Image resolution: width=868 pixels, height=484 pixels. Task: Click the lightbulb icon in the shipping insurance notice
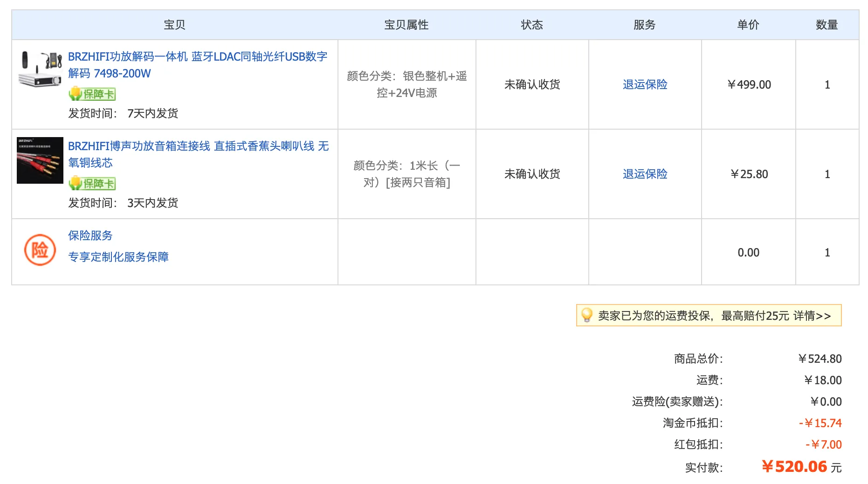point(586,315)
